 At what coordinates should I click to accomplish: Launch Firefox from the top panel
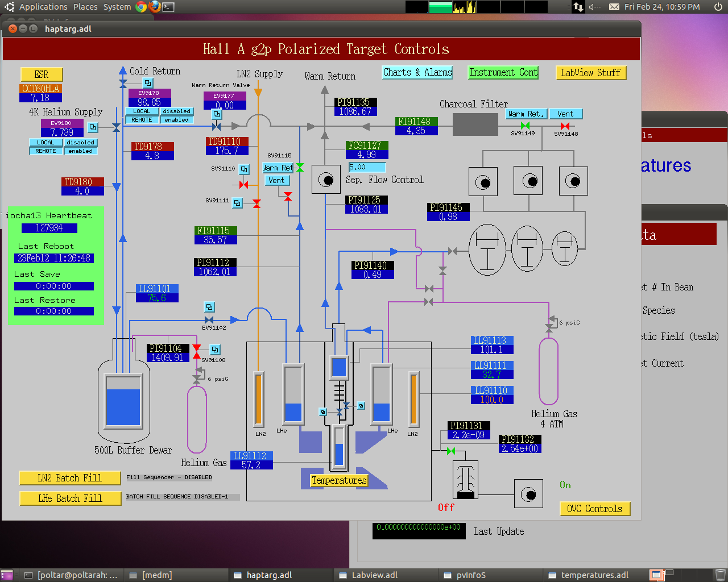pos(155,7)
